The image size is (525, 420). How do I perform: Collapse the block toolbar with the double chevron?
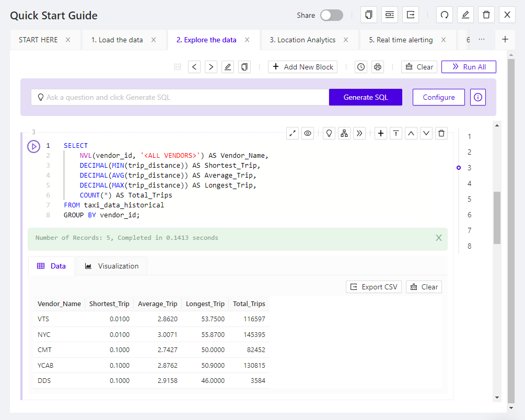coord(359,133)
